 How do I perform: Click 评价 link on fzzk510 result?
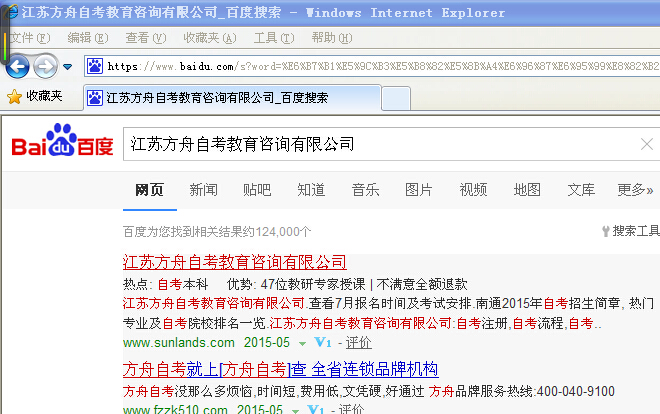(351, 409)
